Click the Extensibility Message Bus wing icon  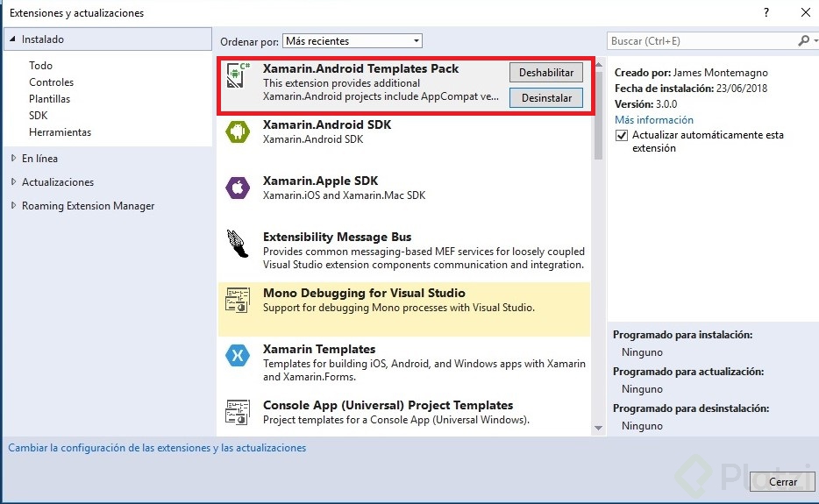(238, 244)
